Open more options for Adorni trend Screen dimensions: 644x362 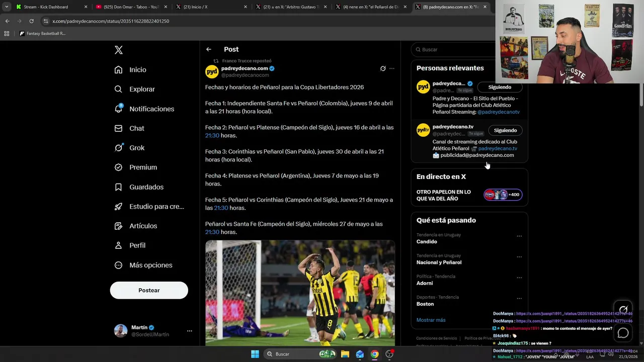pyautogui.click(x=519, y=278)
